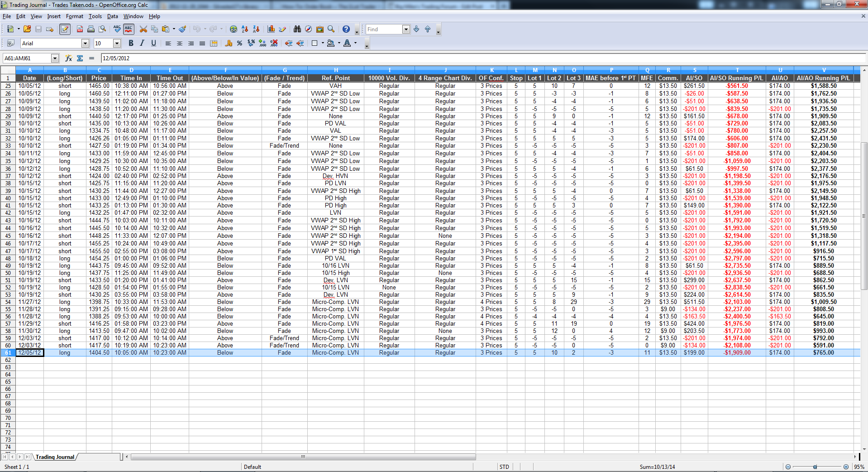Delete a decimal place
The height and width of the screenshot is (472, 868).
[x=274, y=43]
